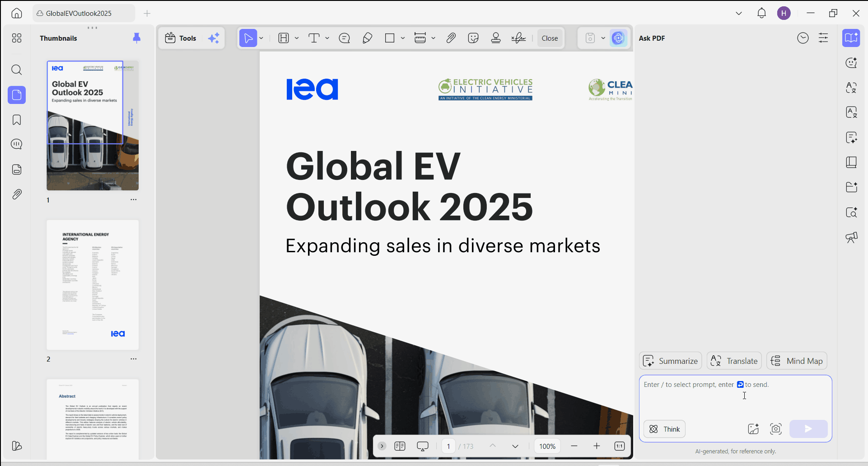Show the Thumbnails panel icon in sidebar
Viewport: 868px width, 466px height.
[x=17, y=95]
